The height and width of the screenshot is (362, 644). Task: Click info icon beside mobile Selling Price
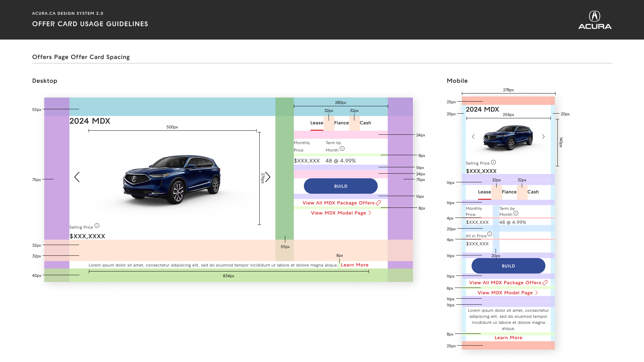click(493, 163)
